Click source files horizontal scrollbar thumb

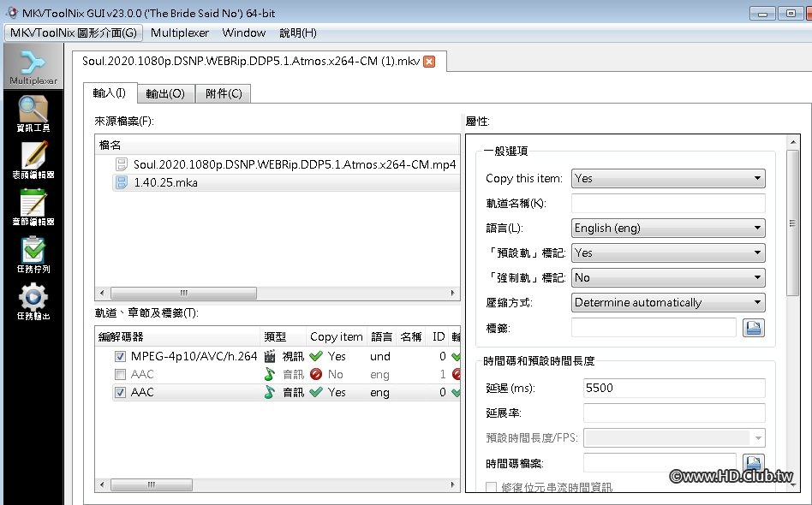[183, 293]
